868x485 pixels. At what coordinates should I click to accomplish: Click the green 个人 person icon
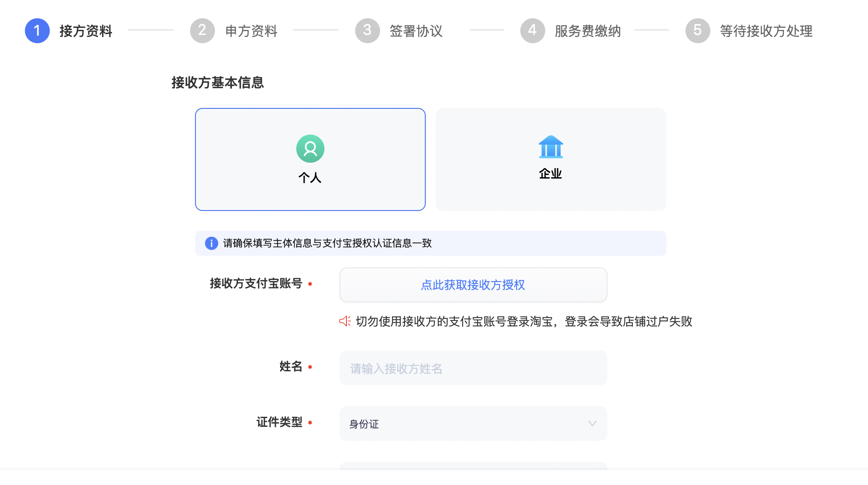tap(310, 148)
